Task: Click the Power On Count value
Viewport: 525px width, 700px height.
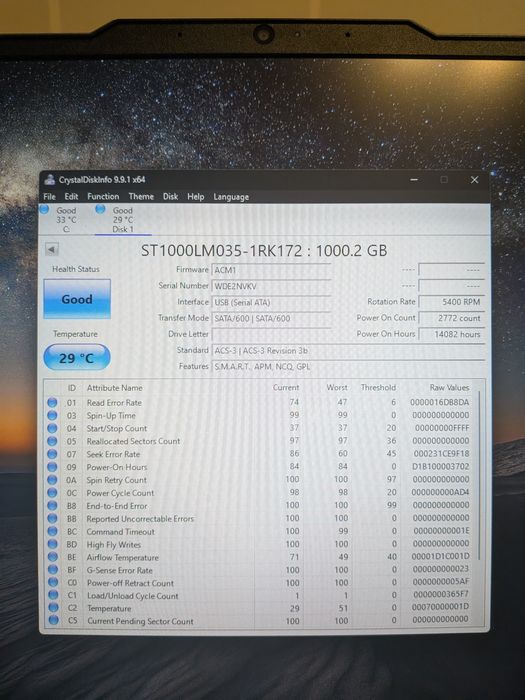Action: (x=451, y=318)
